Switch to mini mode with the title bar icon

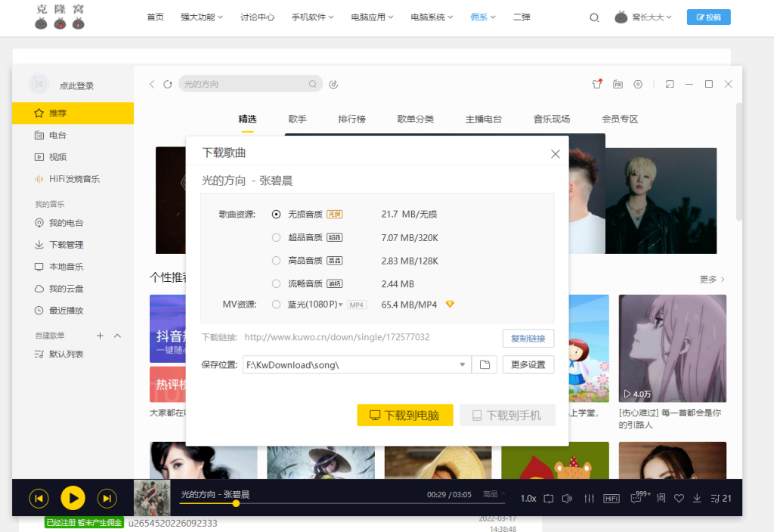click(670, 85)
